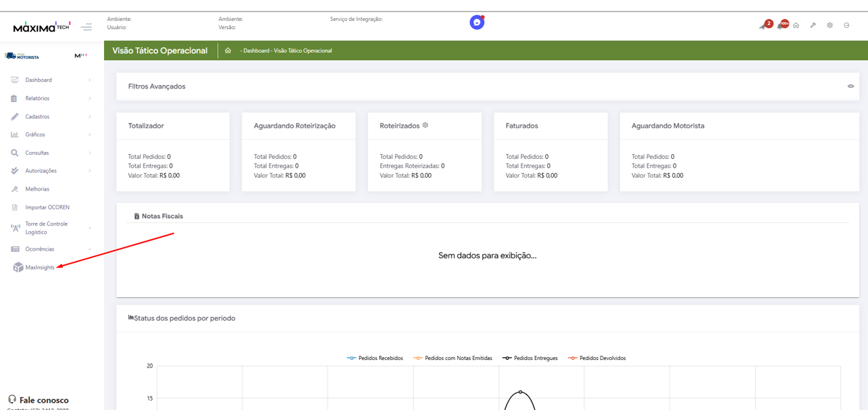Open MaxInsights in the sidebar
Image resolution: width=868 pixels, height=410 pixels.
[x=39, y=267]
